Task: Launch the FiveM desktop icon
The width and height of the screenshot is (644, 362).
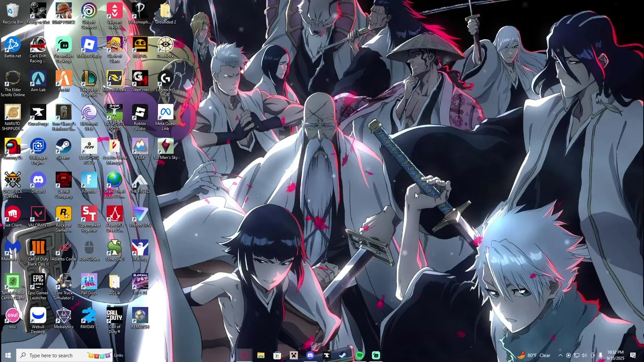Action: [63, 81]
